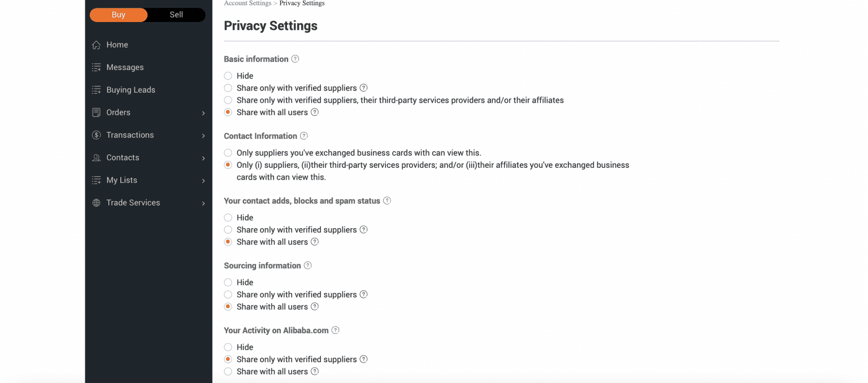Click the help icon next to Sourcing information

coord(308,266)
